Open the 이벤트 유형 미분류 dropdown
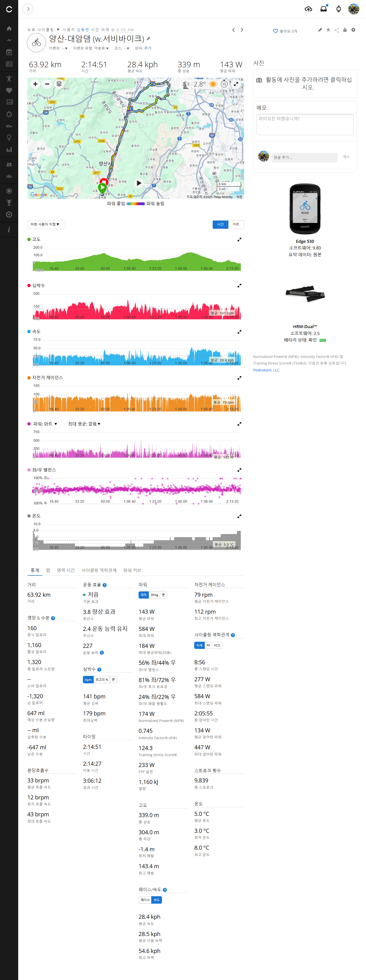Image resolution: width=366 pixels, height=980 pixels. click(91, 48)
